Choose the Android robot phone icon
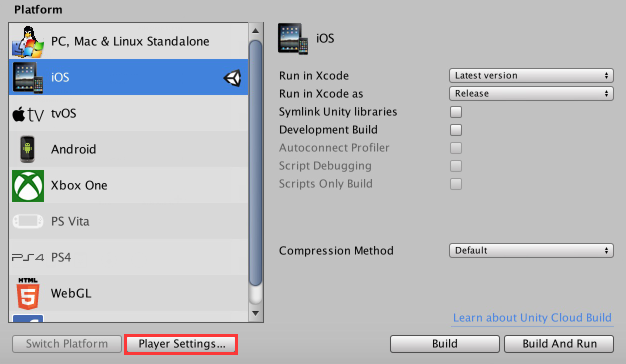626x364 pixels. click(28, 149)
